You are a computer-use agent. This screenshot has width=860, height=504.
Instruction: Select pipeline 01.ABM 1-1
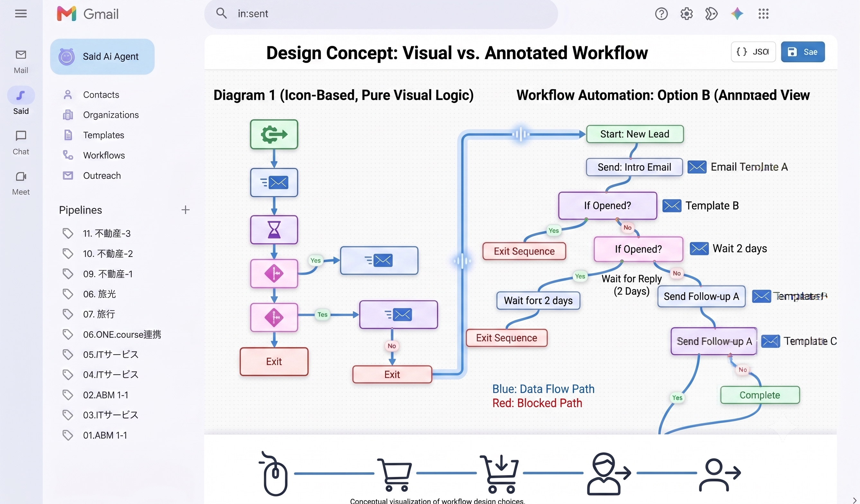tap(94, 435)
